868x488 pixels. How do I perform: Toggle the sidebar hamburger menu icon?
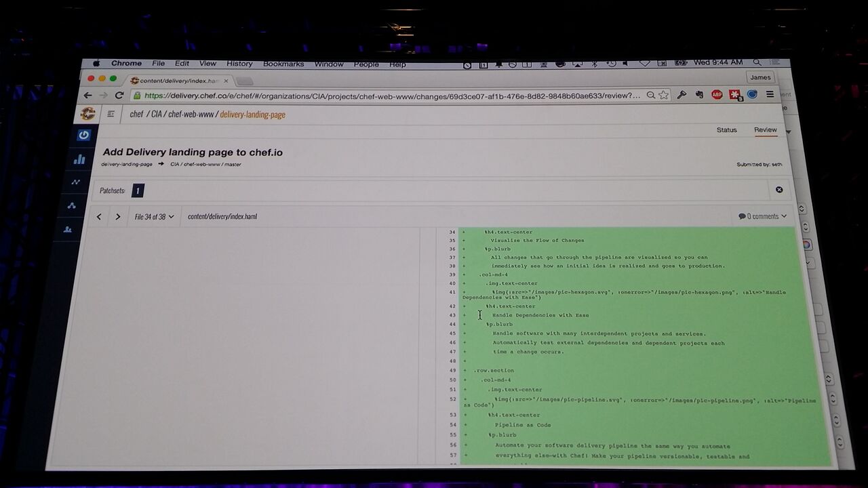111,114
